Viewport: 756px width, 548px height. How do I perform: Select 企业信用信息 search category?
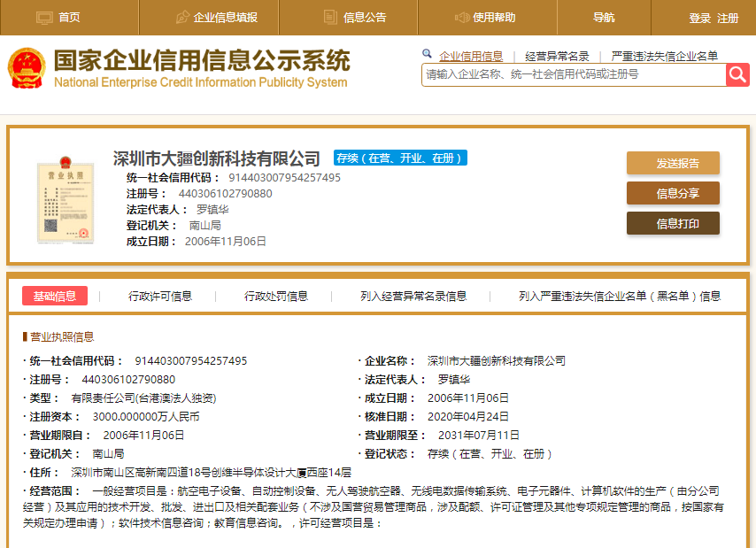coord(471,57)
